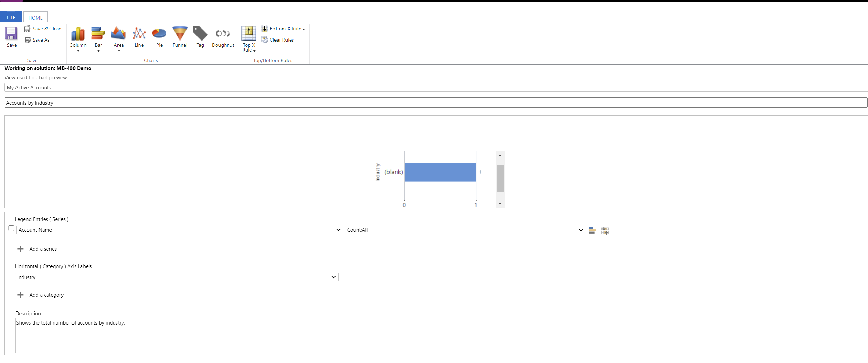The width and height of the screenshot is (868, 363).
Task: Click chart preview scrollbar down arrow
Action: click(x=500, y=204)
